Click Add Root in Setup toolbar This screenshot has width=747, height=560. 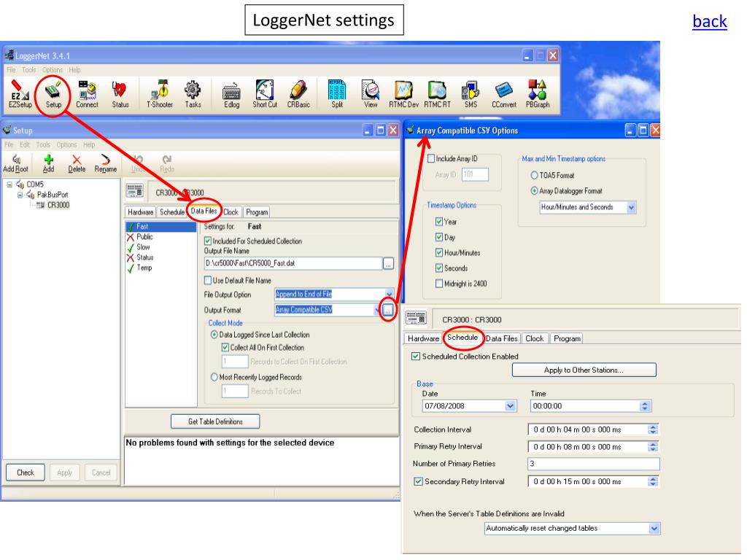(16, 163)
